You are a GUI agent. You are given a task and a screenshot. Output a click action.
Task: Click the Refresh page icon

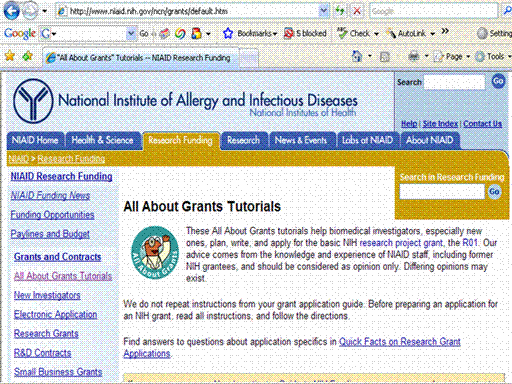point(340,11)
